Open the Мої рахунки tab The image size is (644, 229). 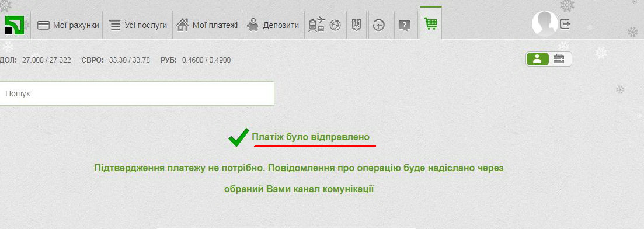[x=68, y=25]
